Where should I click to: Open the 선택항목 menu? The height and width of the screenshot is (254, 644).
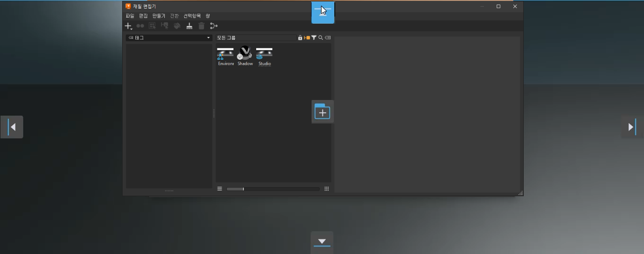click(192, 16)
